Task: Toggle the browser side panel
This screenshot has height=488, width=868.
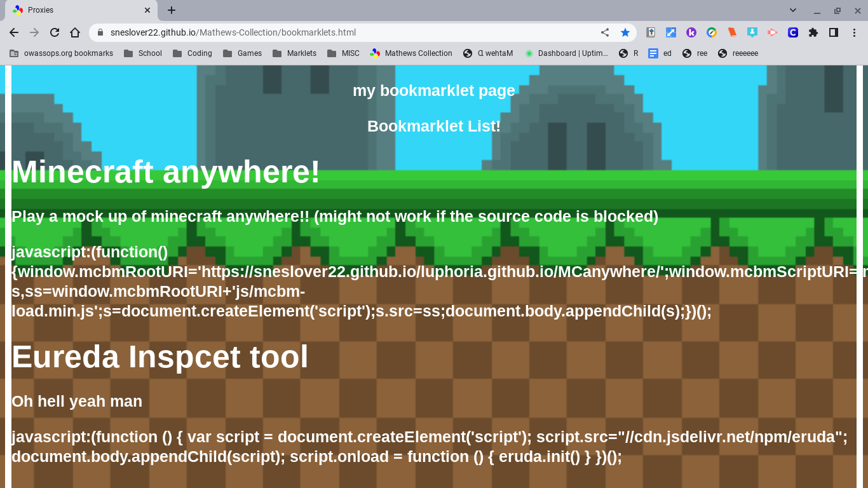Action: coord(834,32)
